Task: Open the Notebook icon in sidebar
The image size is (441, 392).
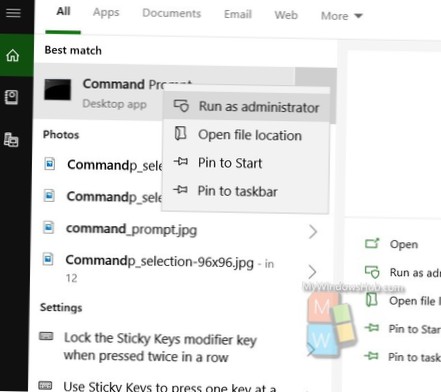Action: point(11,97)
